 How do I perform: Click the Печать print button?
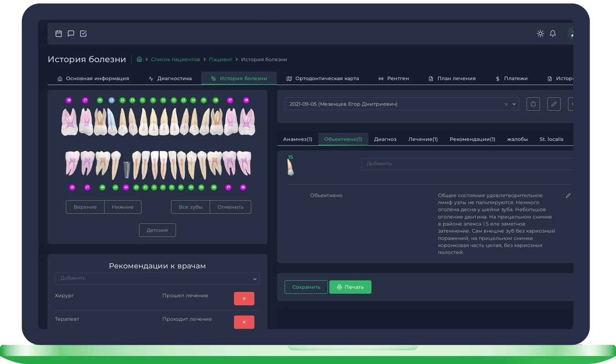click(350, 287)
